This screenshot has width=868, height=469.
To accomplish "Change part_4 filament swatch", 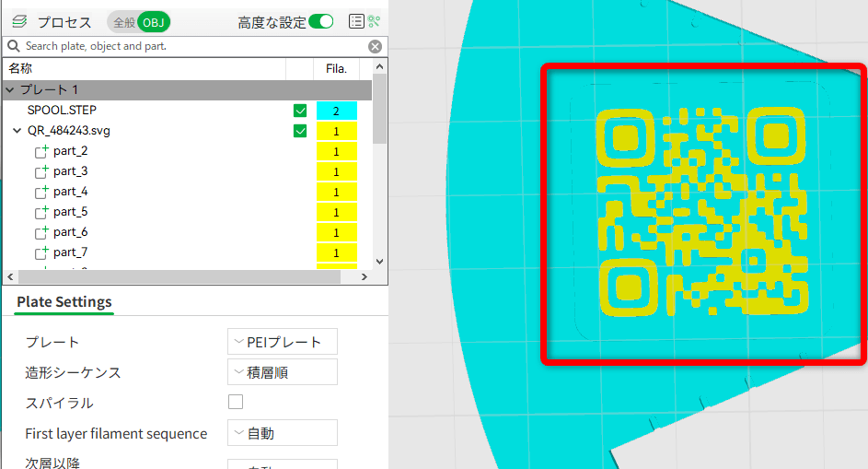I will tap(337, 193).
